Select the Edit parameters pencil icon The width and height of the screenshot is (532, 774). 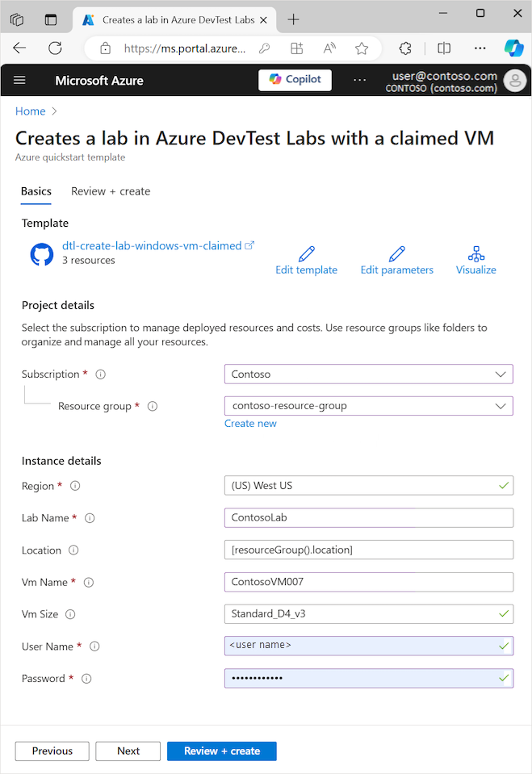coord(396,254)
